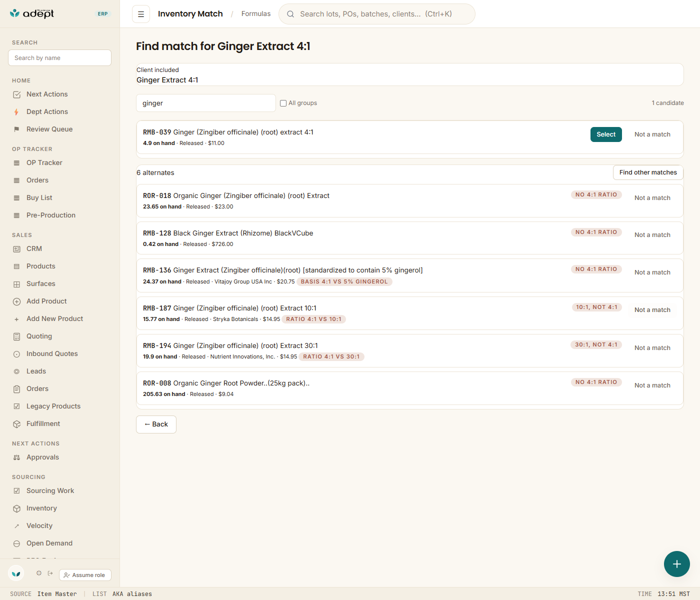The height and width of the screenshot is (600, 700).
Task: Select RMB-039 Ginger extract candidate
Action: coord(606,134)
